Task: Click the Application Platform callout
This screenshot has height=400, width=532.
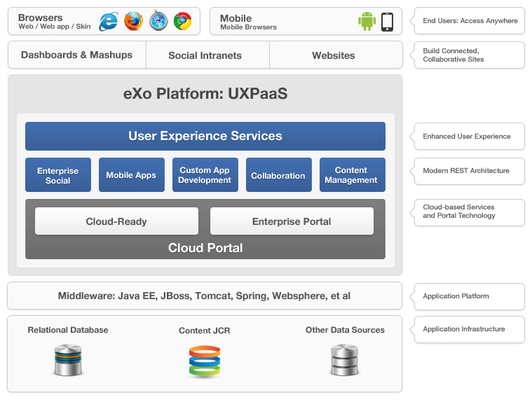Action: (x=468, y=296)
